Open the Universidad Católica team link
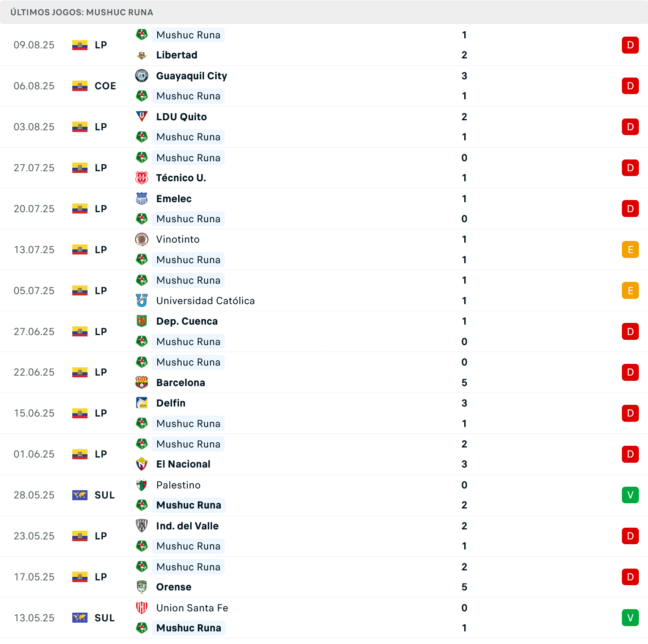 coord(206,301)
